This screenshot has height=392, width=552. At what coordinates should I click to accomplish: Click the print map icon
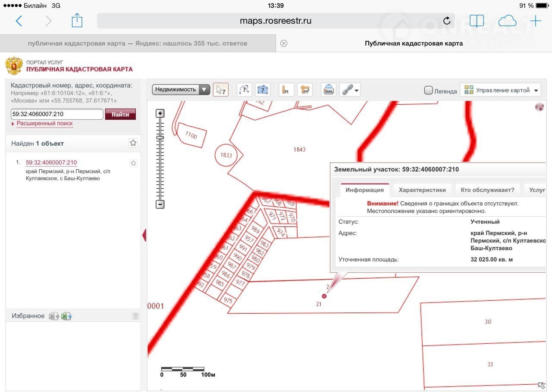click(x=329, y=90)
